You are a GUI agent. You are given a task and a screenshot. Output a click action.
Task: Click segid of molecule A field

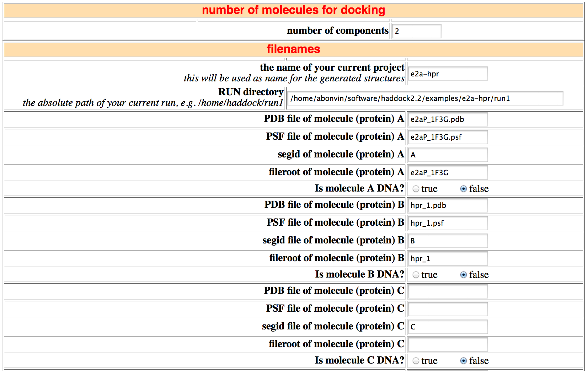pos(448,155)
